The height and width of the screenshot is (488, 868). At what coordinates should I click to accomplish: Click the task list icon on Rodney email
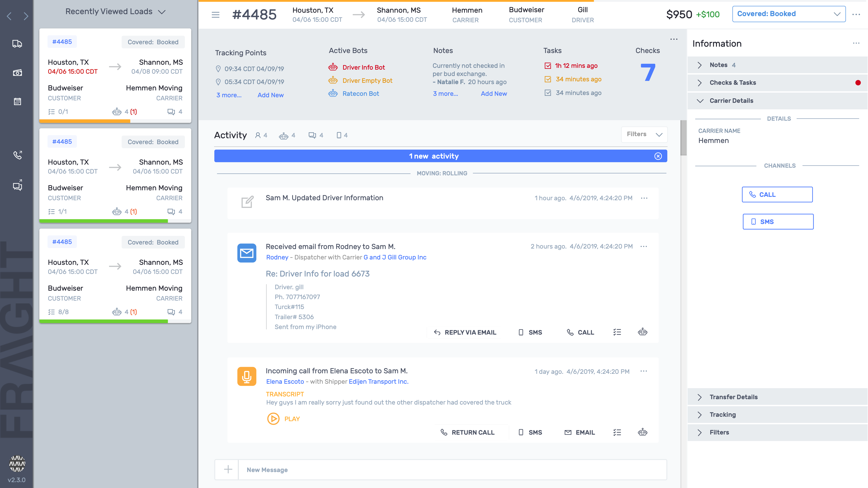(617, 332)
